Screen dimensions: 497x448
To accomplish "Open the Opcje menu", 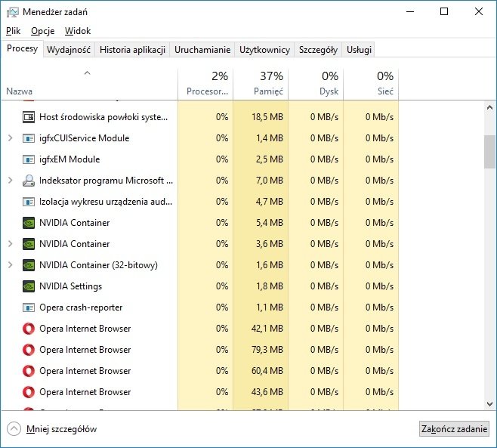I will pos(43,31).
